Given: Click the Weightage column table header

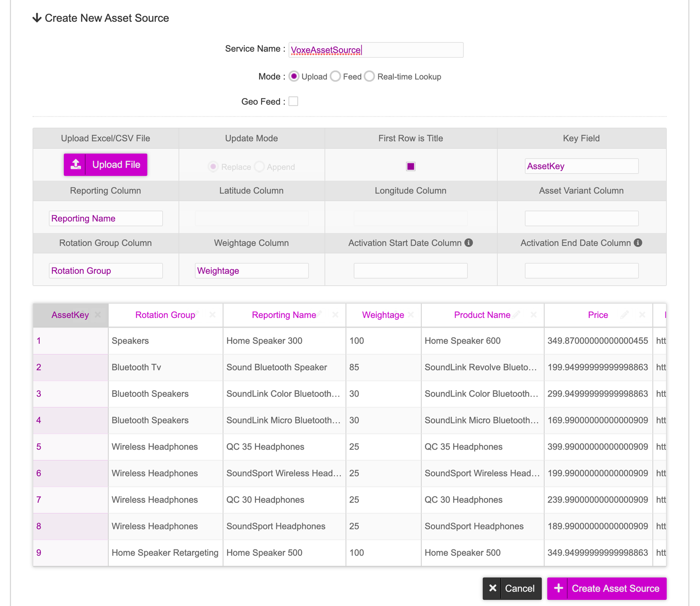Looking at the screenshot, I should click(x=383, y=315).
